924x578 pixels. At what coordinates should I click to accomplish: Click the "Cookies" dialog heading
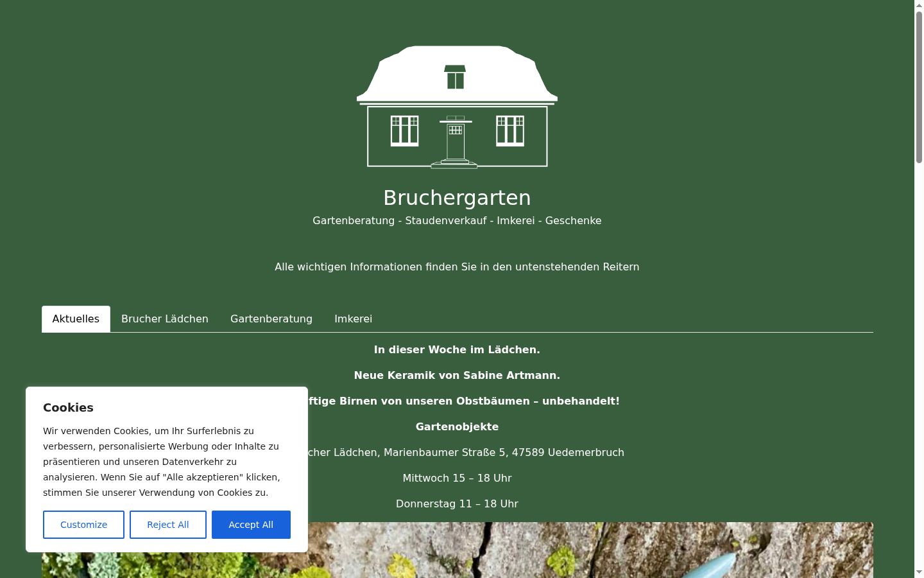tap(68, 408)
